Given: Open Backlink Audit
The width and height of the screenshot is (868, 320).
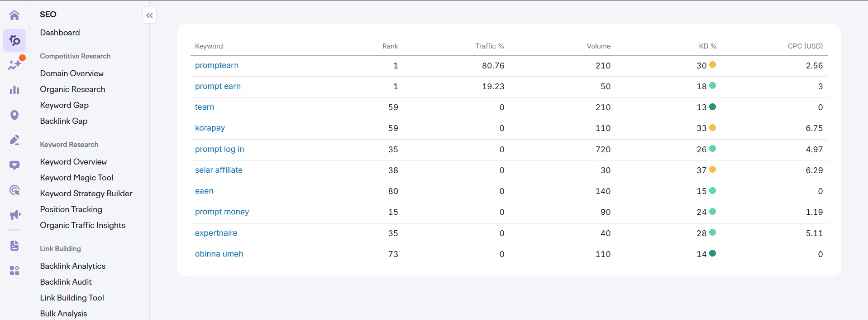Looking at the screenshot, I should [66, 282].
